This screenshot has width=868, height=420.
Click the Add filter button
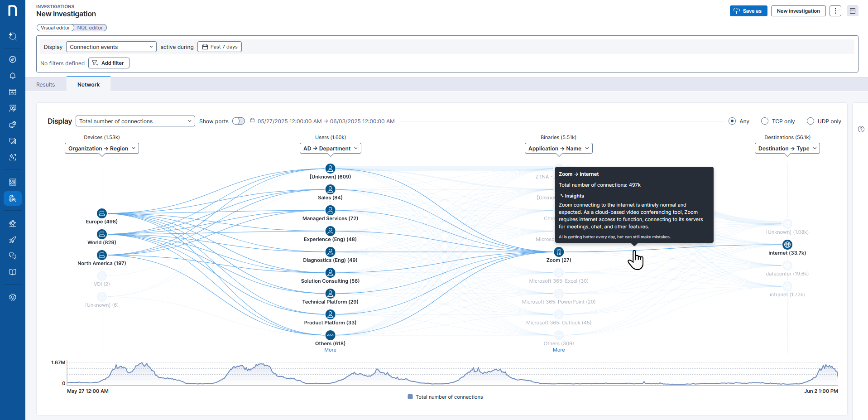109,63
